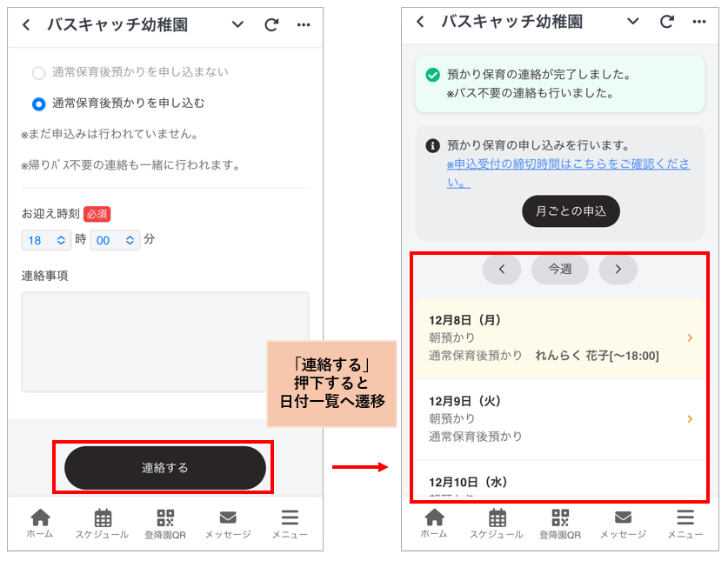Expand the バスキャッチ幼稚園 title chevron
The width and height of the screenshot is (728, 561).
(237, 26)
